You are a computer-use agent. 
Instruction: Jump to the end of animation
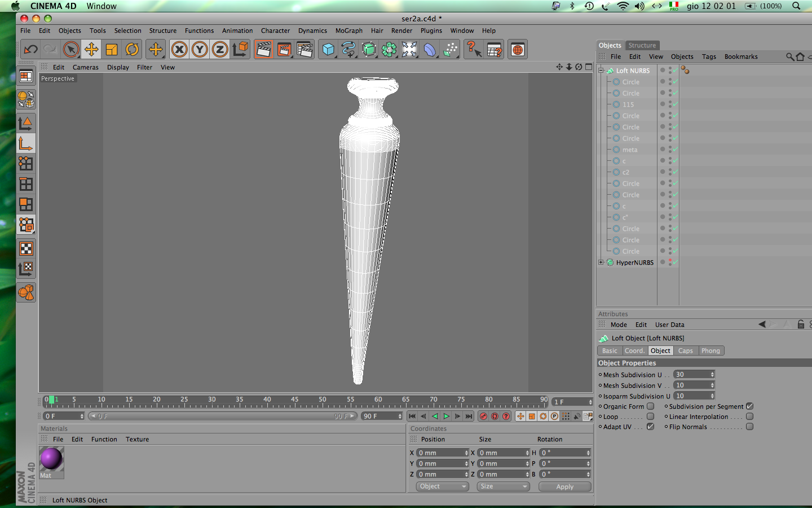pos(469,417)
